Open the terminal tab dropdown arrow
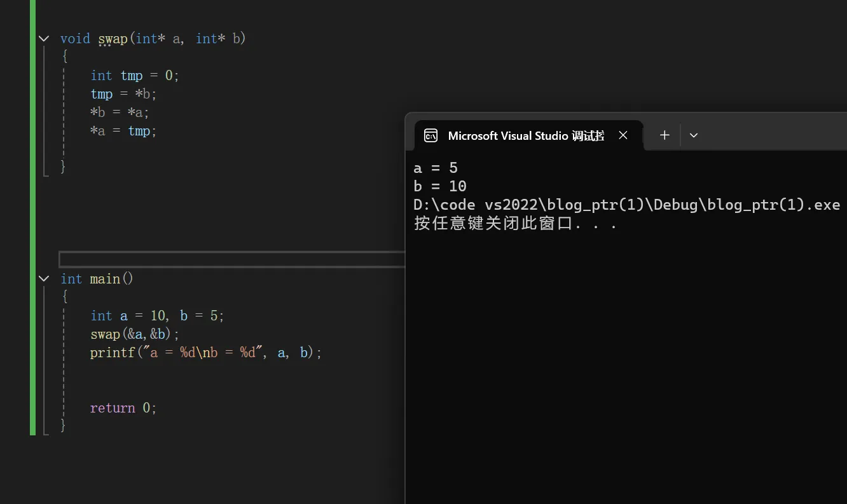The image size is (847, 504). coord(694,135)
